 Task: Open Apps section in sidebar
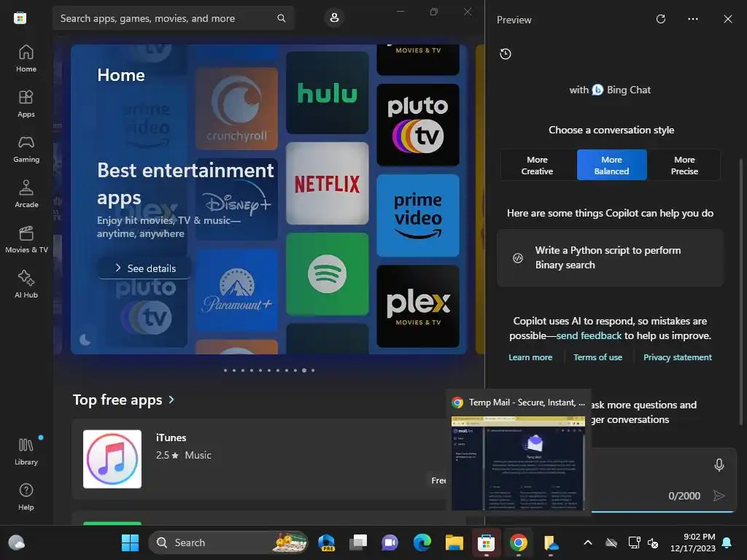tap(26, 104)
